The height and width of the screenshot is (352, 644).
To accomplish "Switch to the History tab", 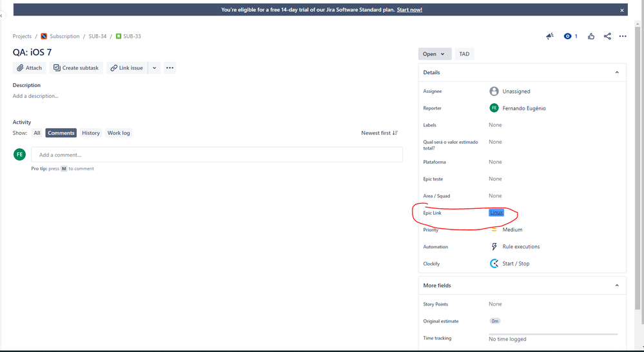I will (91, 133).
